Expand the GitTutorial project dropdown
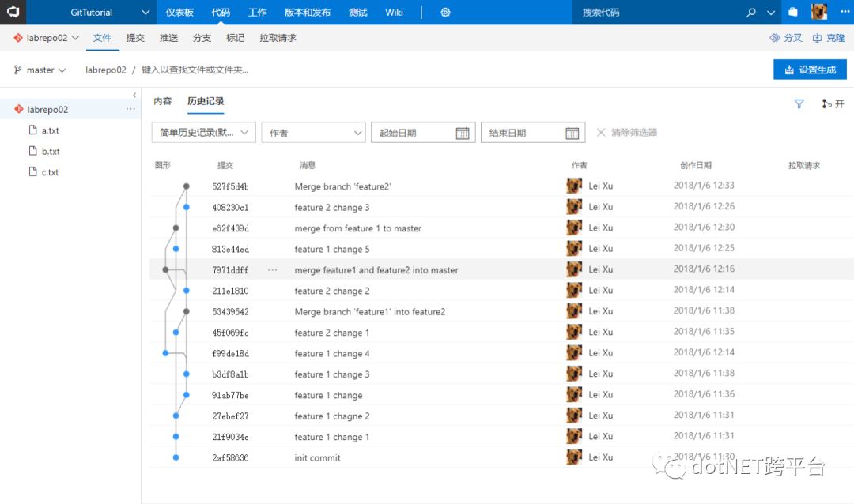The height and width of the screenshot is (504, 854). [x=145, y=13]
